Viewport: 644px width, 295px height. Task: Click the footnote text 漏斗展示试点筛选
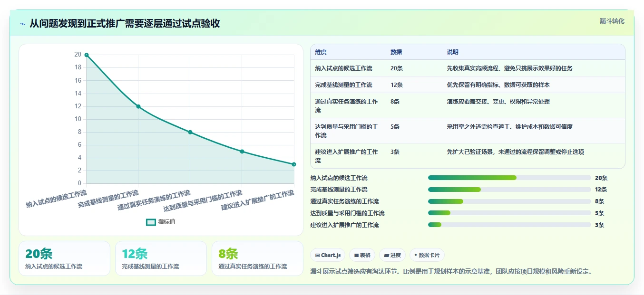450,271
